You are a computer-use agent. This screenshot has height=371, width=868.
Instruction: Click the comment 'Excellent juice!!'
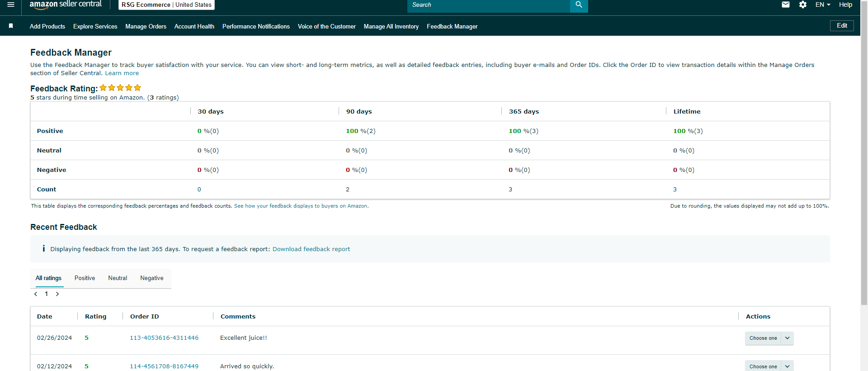click(x=244, y=338)
